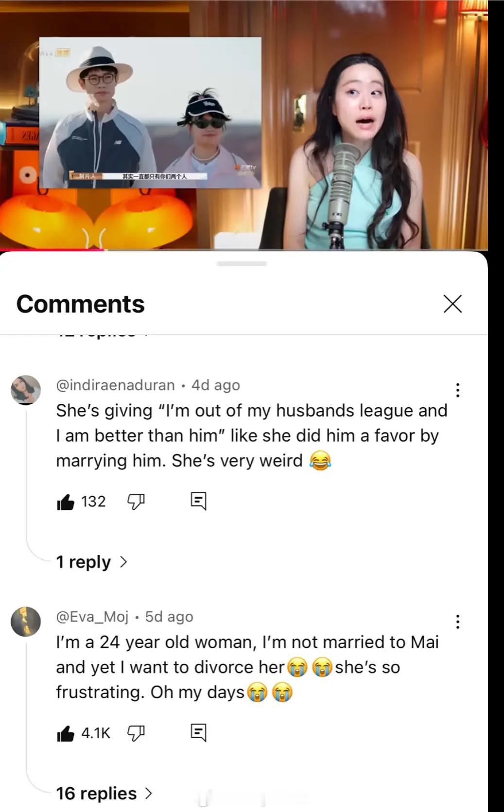The image size is (504, 812).
Task: Dislike the @indiraenaduran comment
Action: [136, 501]
